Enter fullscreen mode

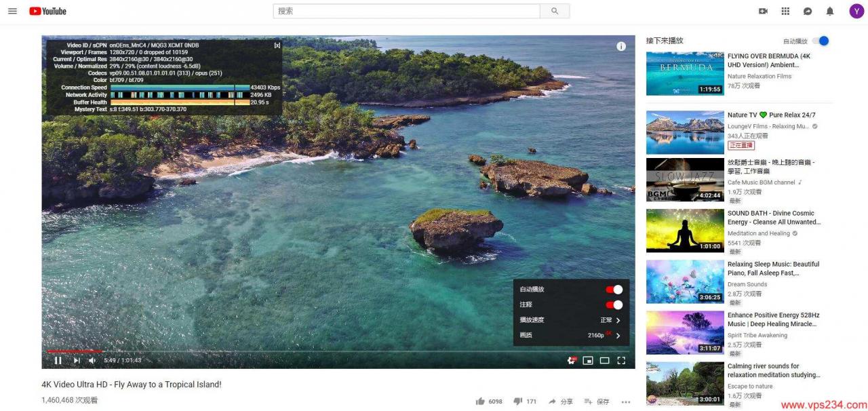coord(621,360)
